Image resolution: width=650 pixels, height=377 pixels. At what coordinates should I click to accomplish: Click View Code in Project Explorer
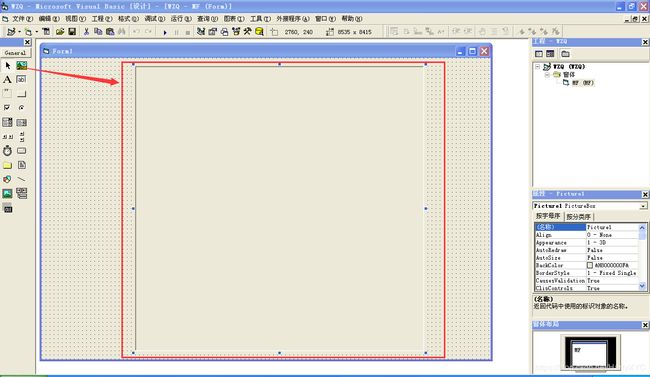click(538, 54)
